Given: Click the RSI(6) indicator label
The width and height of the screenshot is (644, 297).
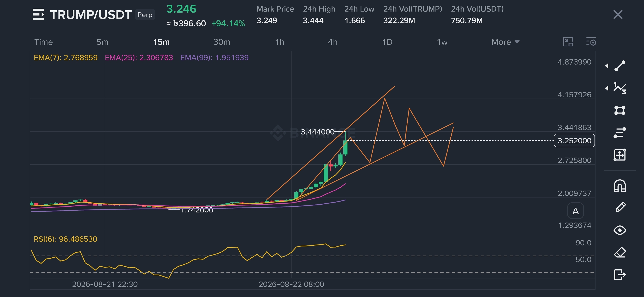Looking at the screenshot, I should tap(65, 239).
